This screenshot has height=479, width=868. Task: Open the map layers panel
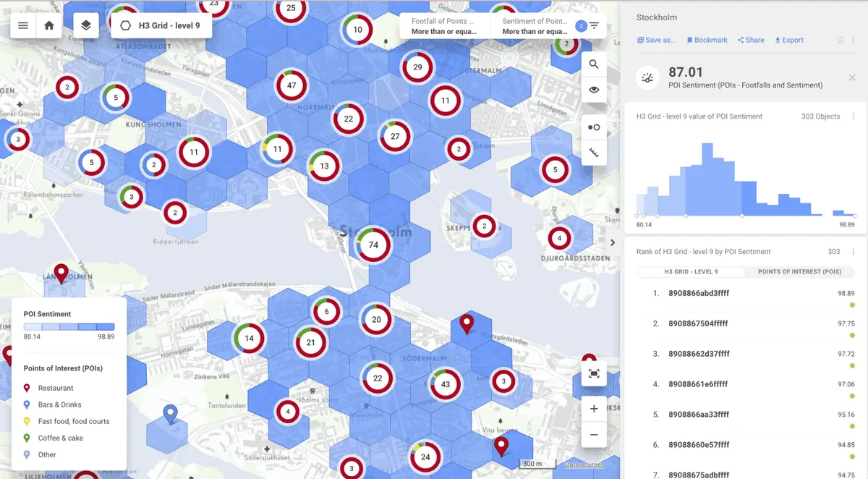pyautogui.click(x=86, y=25)
